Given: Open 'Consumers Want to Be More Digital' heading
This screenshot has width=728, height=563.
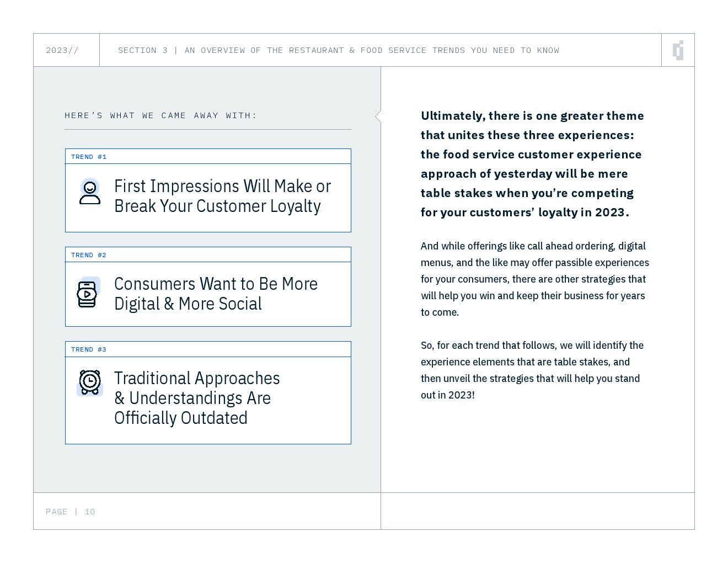Looking at the screenshot, I should coord(216,294).
